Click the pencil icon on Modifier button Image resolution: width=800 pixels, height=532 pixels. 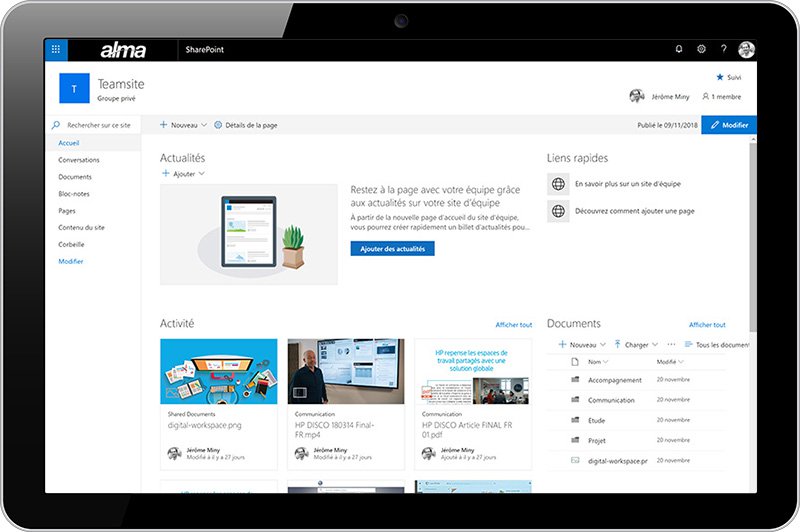(715, 125)
